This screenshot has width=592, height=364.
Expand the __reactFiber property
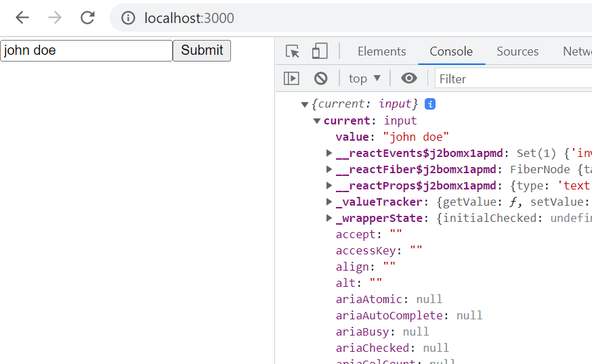tap(329, 169)
